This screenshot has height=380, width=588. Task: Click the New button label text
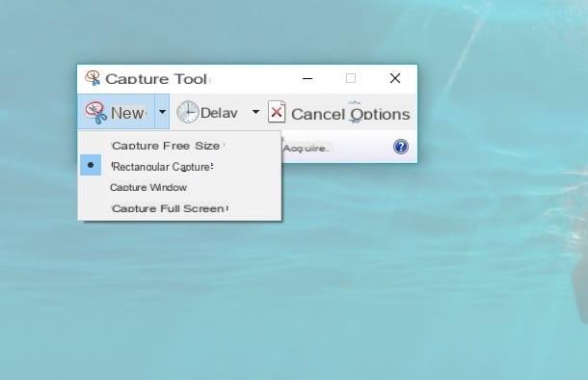pyautogui.click(x=127, y=113)
